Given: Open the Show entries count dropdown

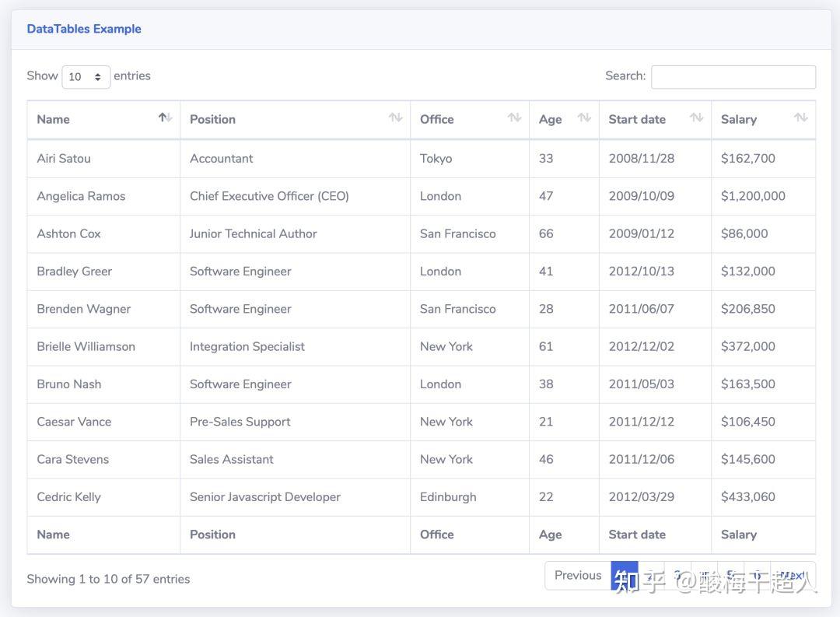Looking at the screenshot, I should tap(86, 76).
